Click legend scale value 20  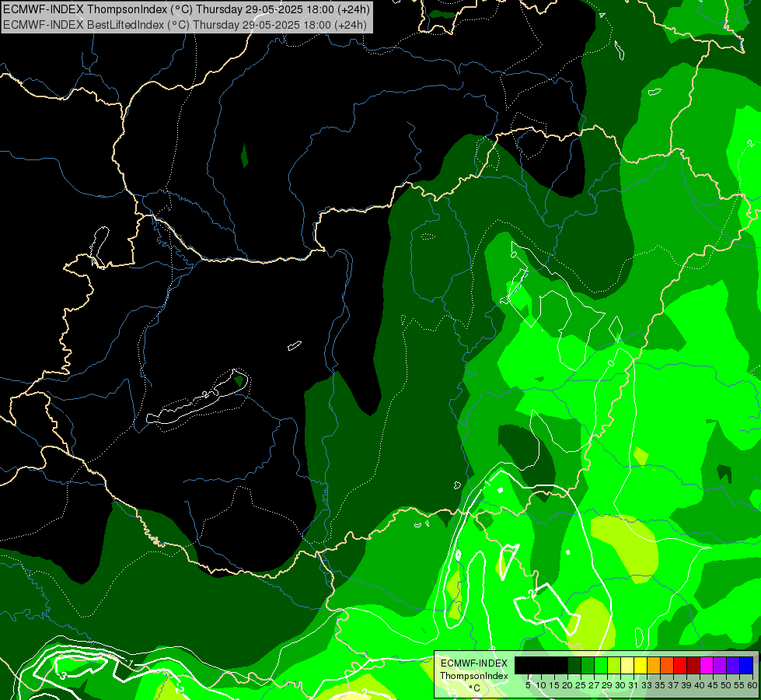(567, 685)
